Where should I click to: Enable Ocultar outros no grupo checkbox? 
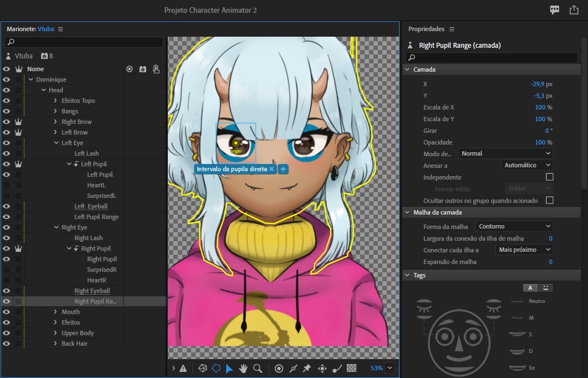point(550,200)
